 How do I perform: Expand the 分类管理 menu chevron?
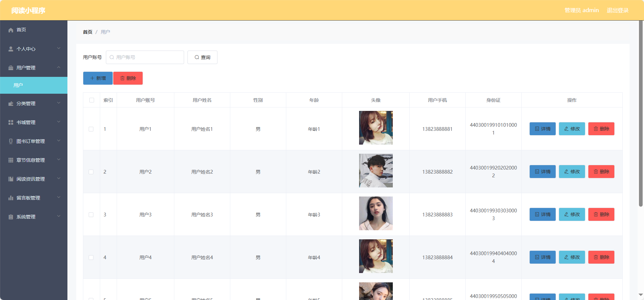click(59, 103)
